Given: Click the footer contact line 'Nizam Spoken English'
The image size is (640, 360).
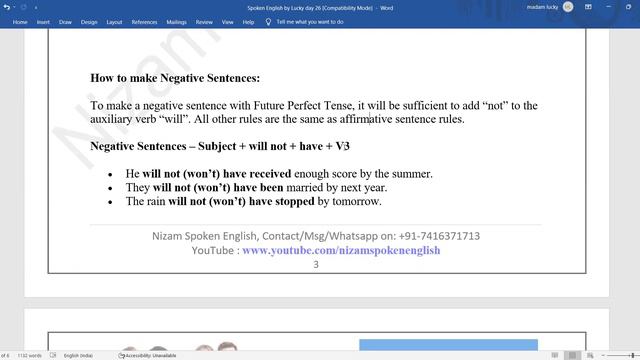Looking at the screenshot, I should pyautogui.click(x=316, y=236).
